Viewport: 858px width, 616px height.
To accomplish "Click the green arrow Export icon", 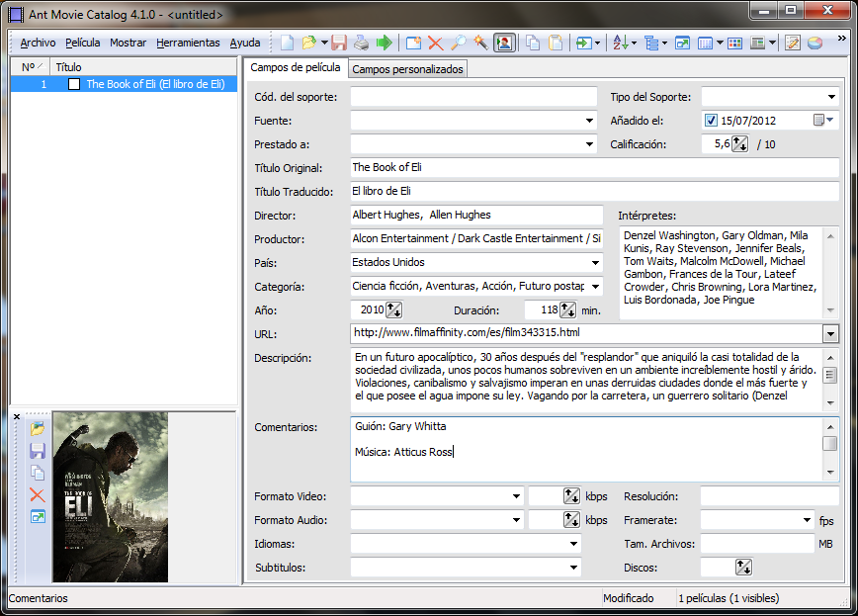I will click(x=385, y=43).
